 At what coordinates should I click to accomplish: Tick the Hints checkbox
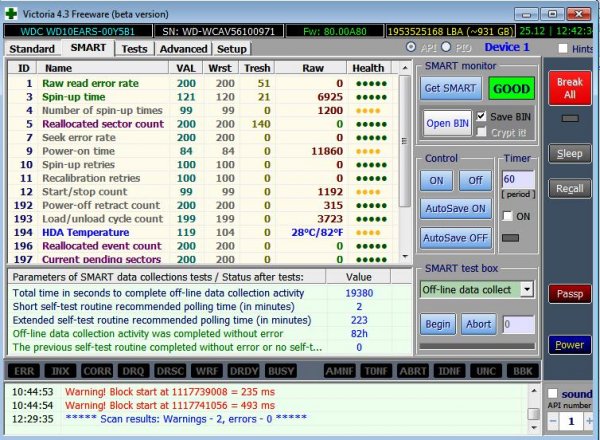[x=562, y=48]
